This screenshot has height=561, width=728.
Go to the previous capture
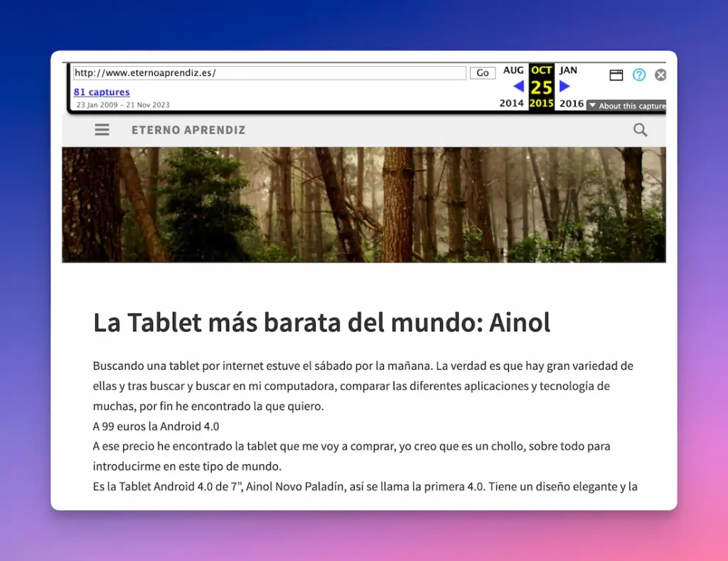[518, 85]
